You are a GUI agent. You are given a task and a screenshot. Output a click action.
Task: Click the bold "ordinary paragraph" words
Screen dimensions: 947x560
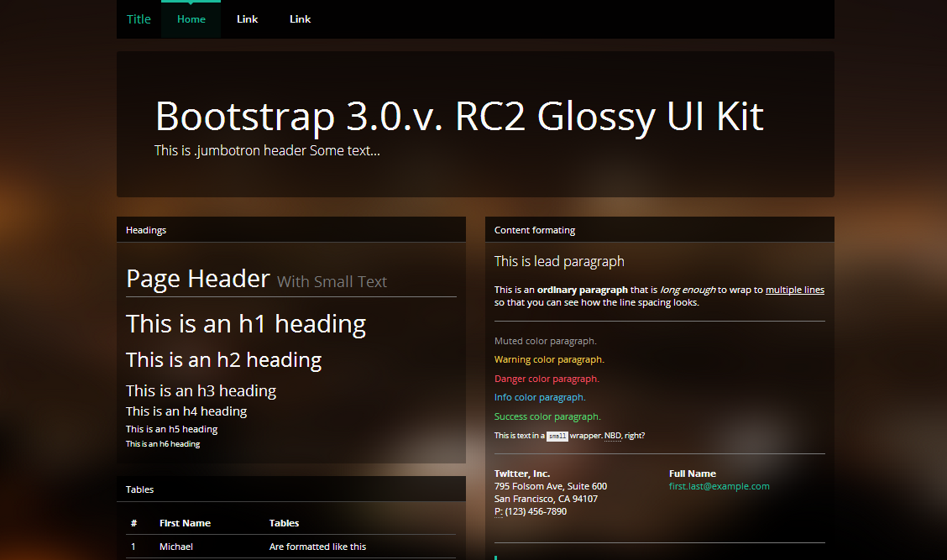[582, 290]
